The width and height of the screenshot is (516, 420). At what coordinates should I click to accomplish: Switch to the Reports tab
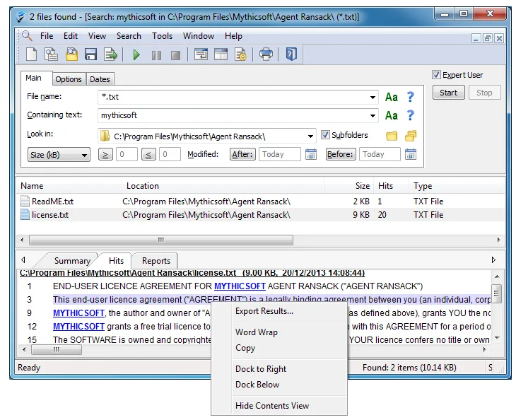156,261
